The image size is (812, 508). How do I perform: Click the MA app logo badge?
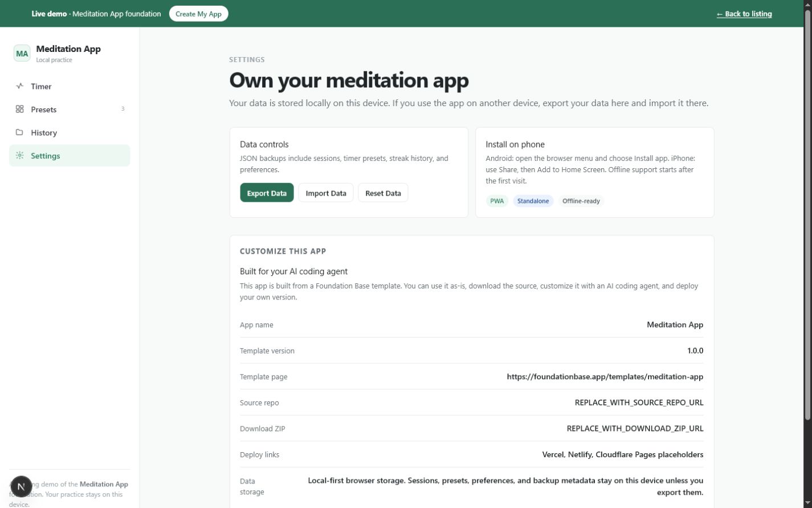pos(22,54)
